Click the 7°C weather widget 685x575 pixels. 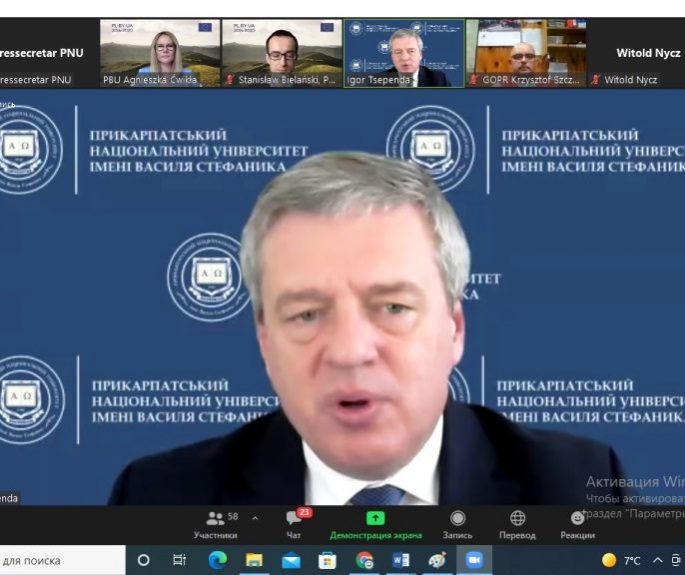coord(621,560)
